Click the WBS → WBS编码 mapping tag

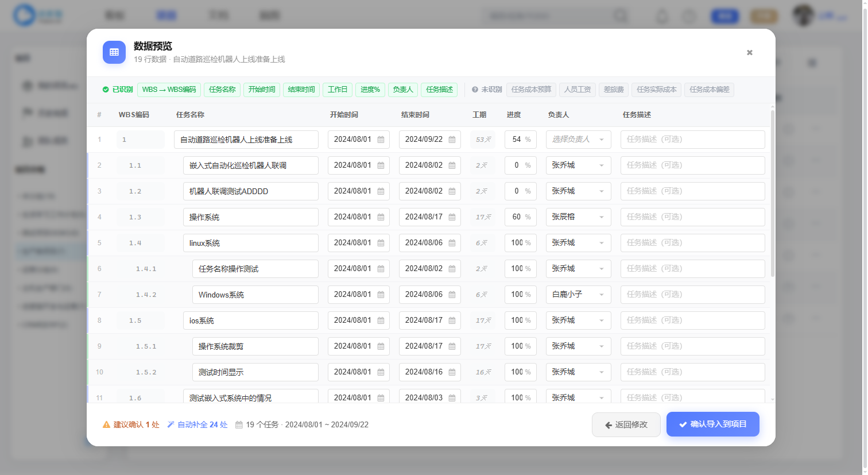169,90
